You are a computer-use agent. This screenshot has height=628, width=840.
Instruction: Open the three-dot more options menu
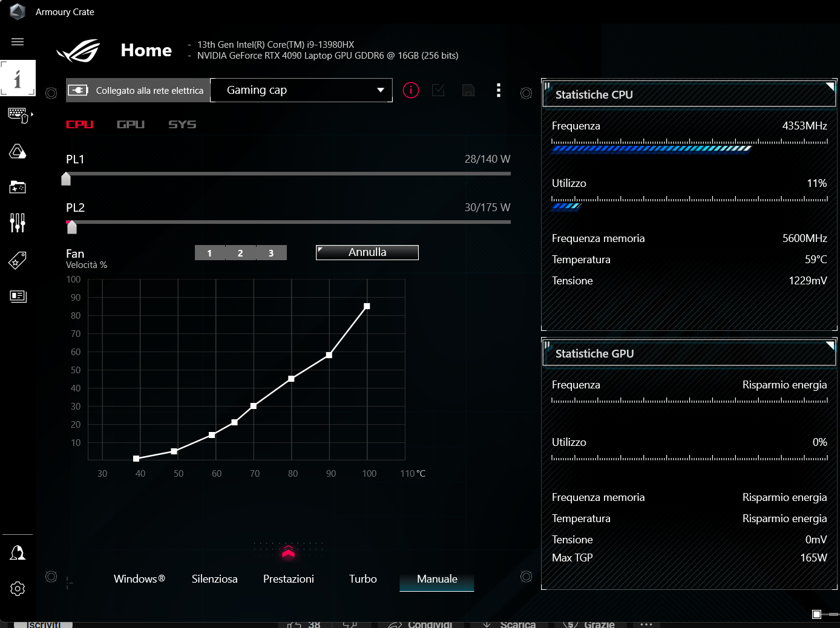(499, 91)
